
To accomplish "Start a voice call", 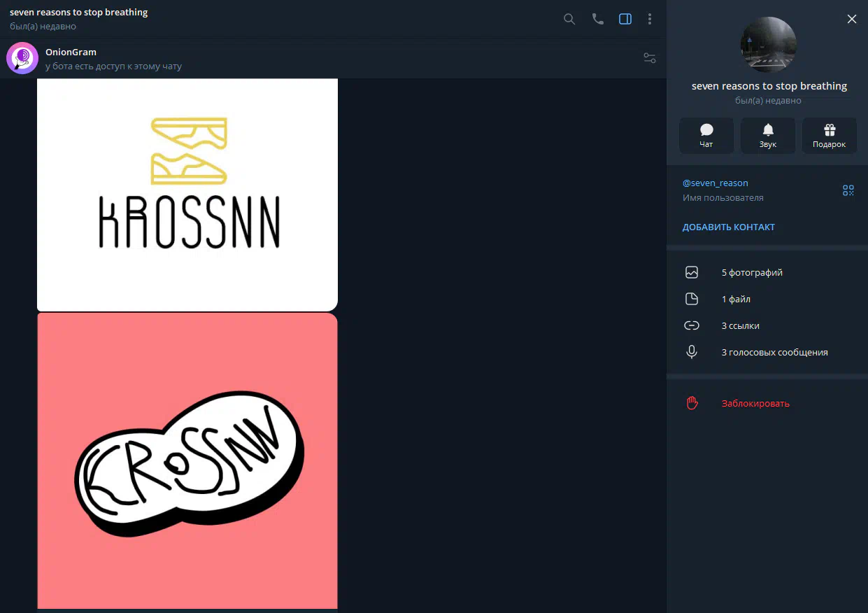I will [597, 19].
